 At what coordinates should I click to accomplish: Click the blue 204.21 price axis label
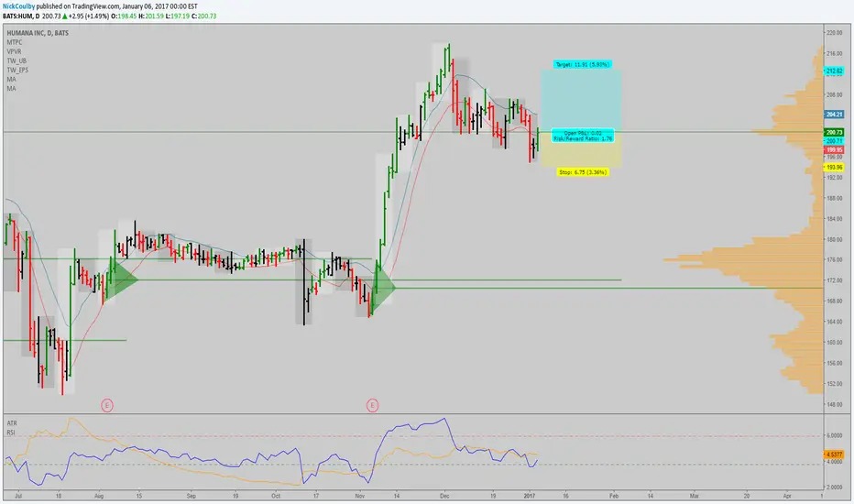pos(834,115)
